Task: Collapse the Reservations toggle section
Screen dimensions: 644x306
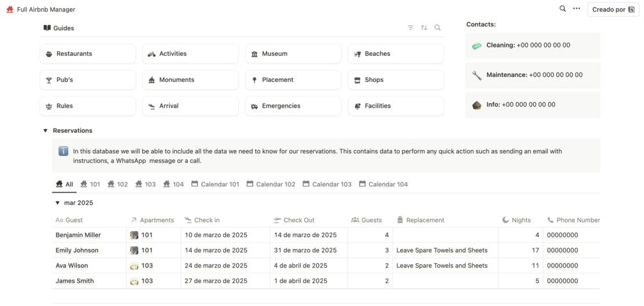Action: point(45,131)
